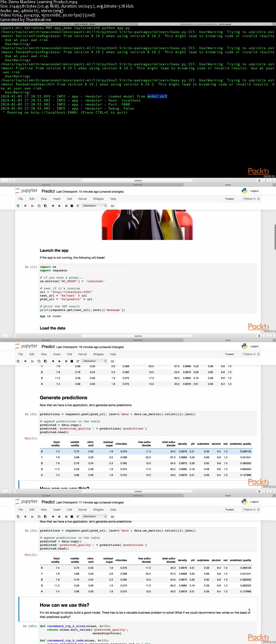
Task: Cut cells in the '17 minutes ago' notebook
Action: tap(33, 517)
